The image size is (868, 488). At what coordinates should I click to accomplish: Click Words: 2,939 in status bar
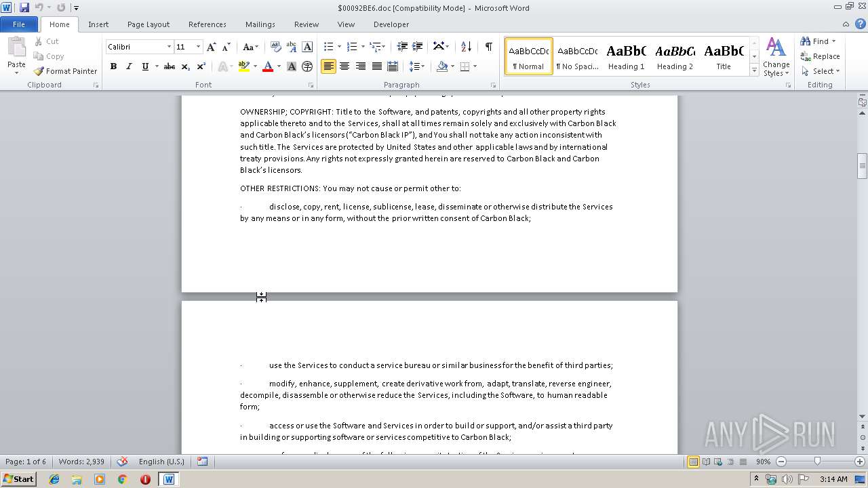click(x=81, y=462)
